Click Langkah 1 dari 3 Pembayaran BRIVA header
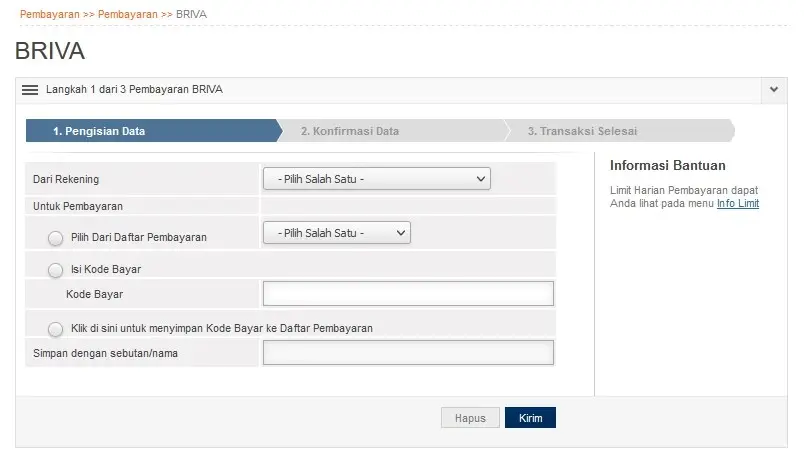The image size is (804, 459). pyautogui.click(x=134, y=89)
